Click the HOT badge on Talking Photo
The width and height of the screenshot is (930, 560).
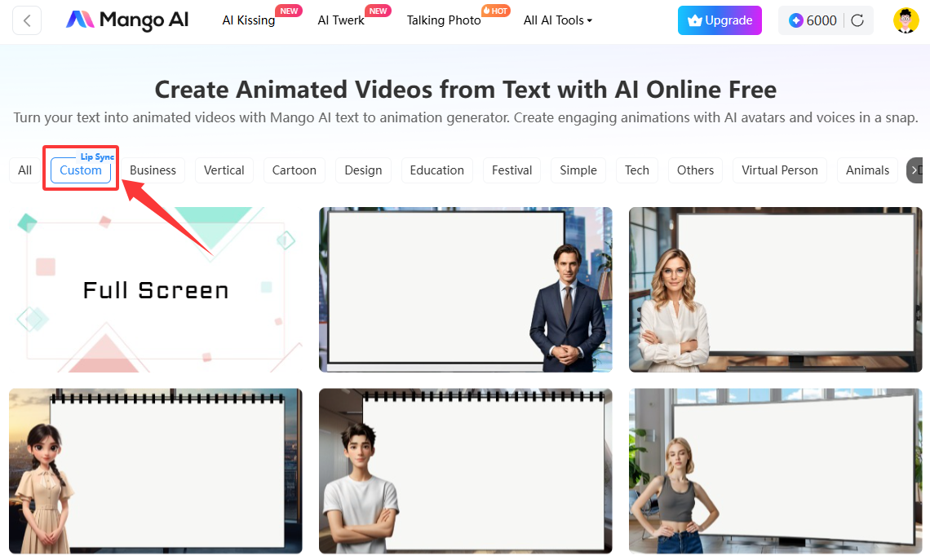[x=494, y=10]
